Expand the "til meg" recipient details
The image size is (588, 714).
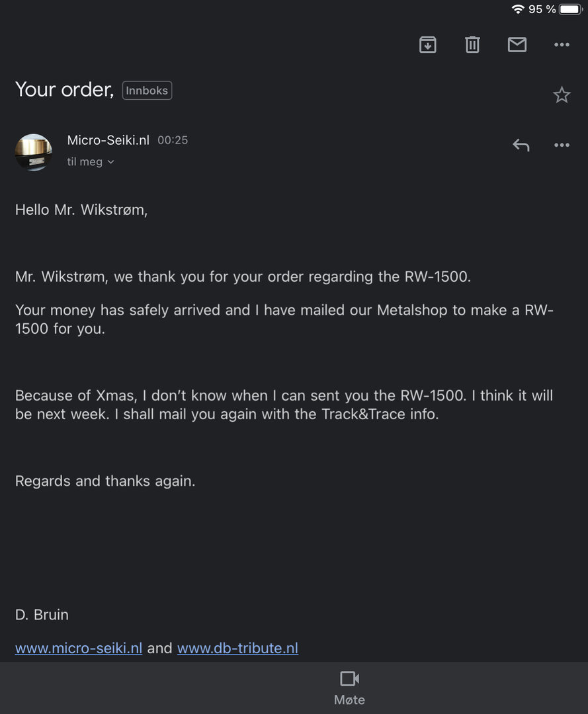pos(91,162)
